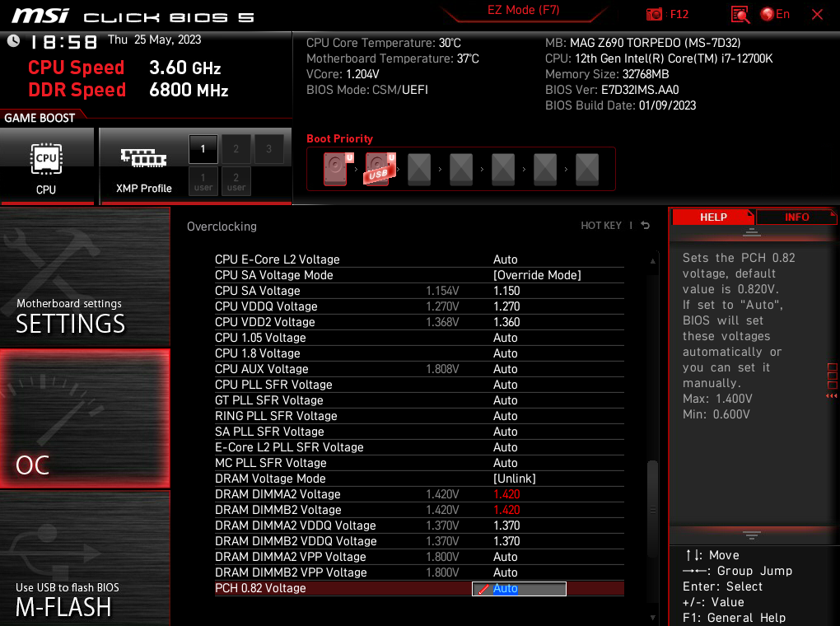
Task: Select the E-Core L2 PLL SFR Voltage row
Action: point(419,447)
